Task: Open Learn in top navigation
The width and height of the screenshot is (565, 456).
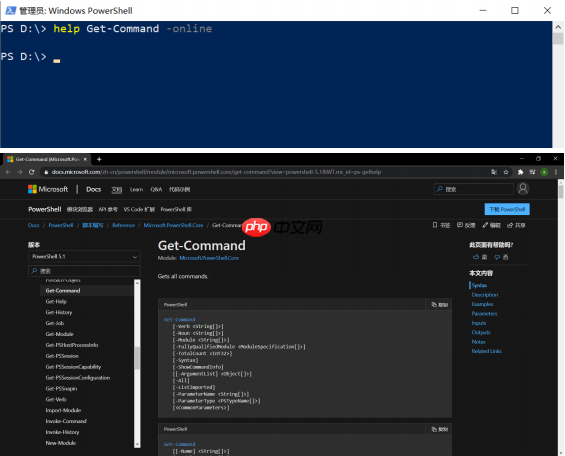Action: 136,189
